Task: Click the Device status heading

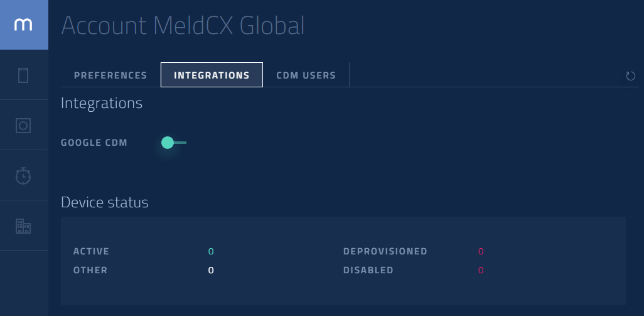Action: (105, 202)
